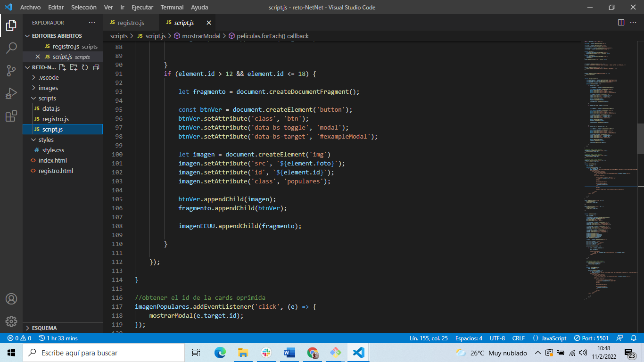This screenshot has height=362, width=644.
Task: Open the Selección menu
Action: [84, 7]
